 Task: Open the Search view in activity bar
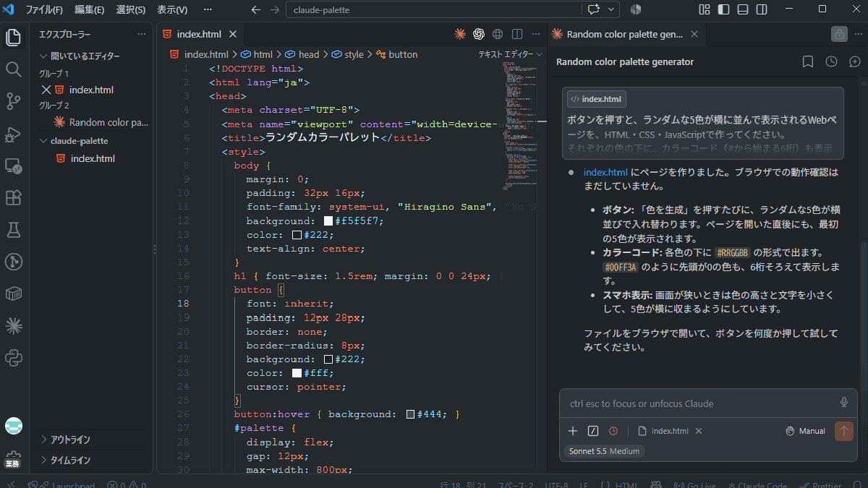14,69
